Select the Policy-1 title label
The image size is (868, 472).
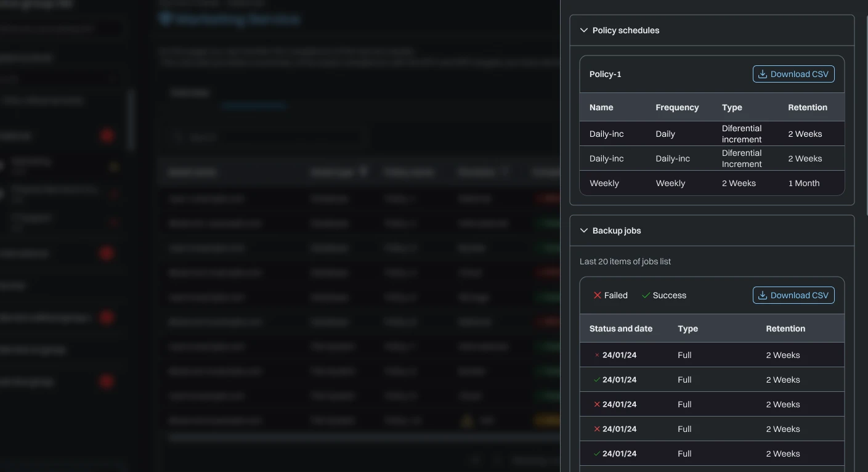605,74
